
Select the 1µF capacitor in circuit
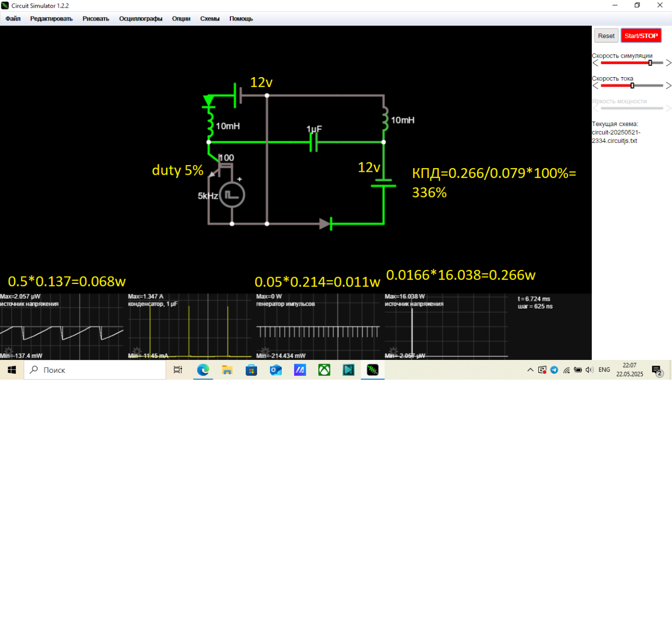[x=314, y=142]
